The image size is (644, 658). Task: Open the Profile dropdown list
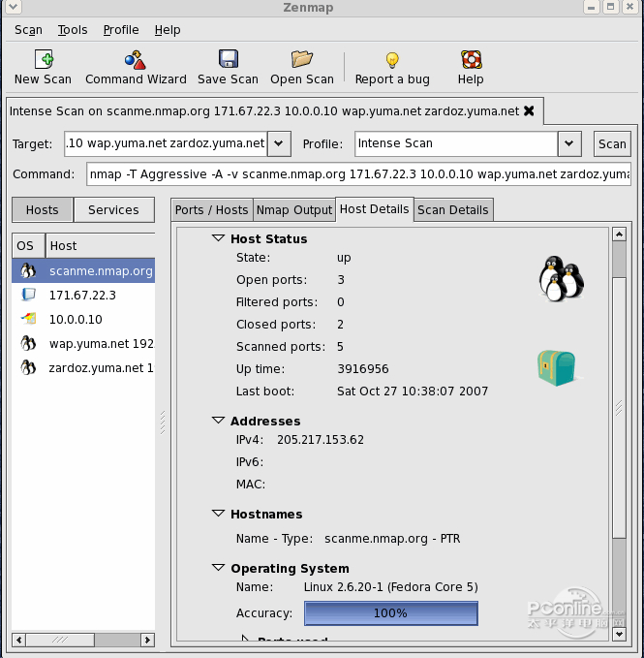pos(569,143)
